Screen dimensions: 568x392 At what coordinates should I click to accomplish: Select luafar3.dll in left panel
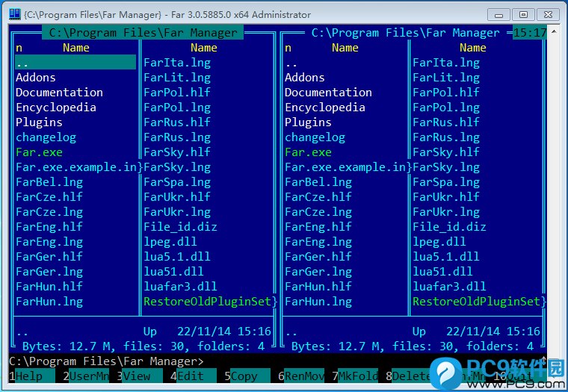pyautogui.click(x=180, y=286)
